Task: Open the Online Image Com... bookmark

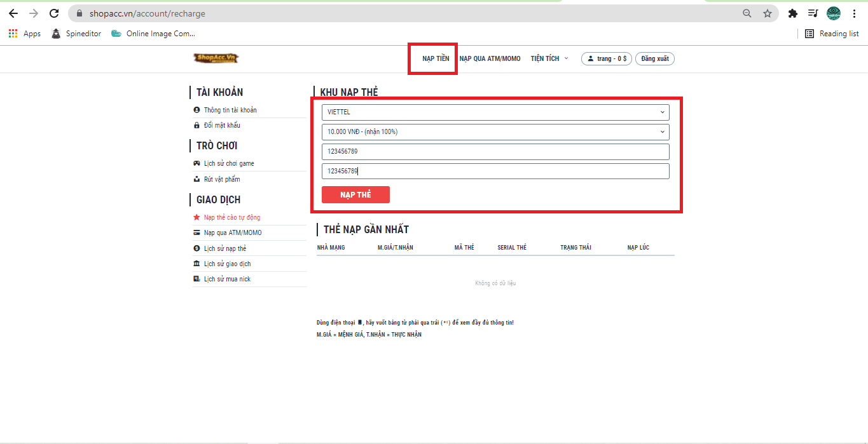Action: [153, 34]
